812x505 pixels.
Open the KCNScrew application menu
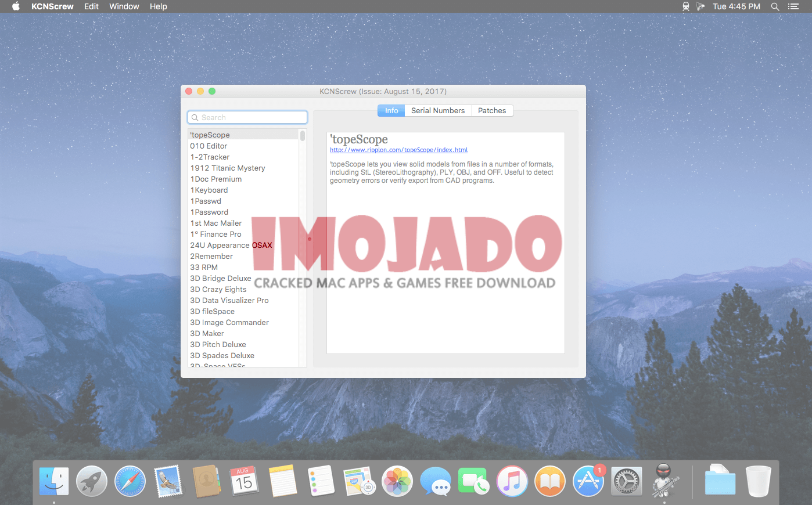click(x=52, y=6)
